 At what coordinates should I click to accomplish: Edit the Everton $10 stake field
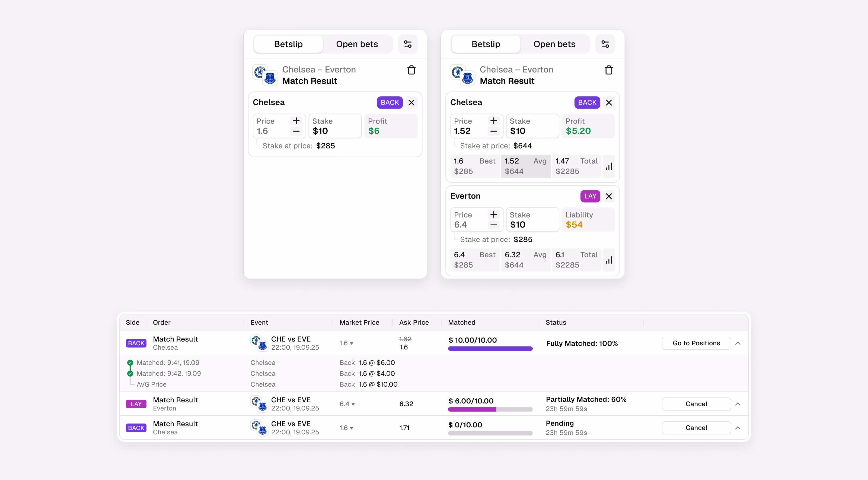[x=532, y=220]
